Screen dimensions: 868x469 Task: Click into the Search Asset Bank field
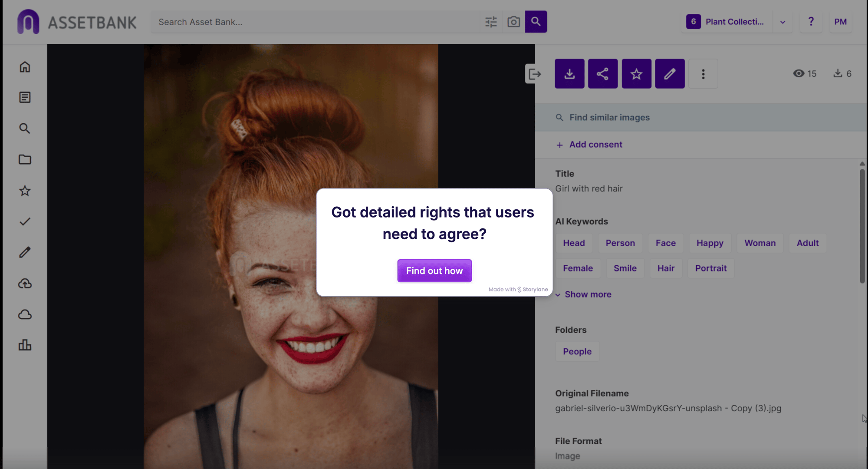pyautogui.click(x=317, y=22)
